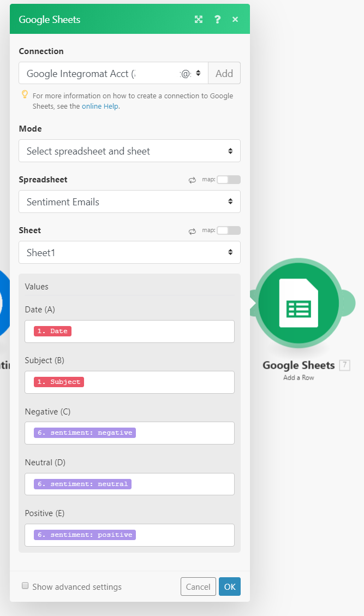The image size is (364, 616).
Task: Open help via the question mark icon
Action: coord(217,19)
